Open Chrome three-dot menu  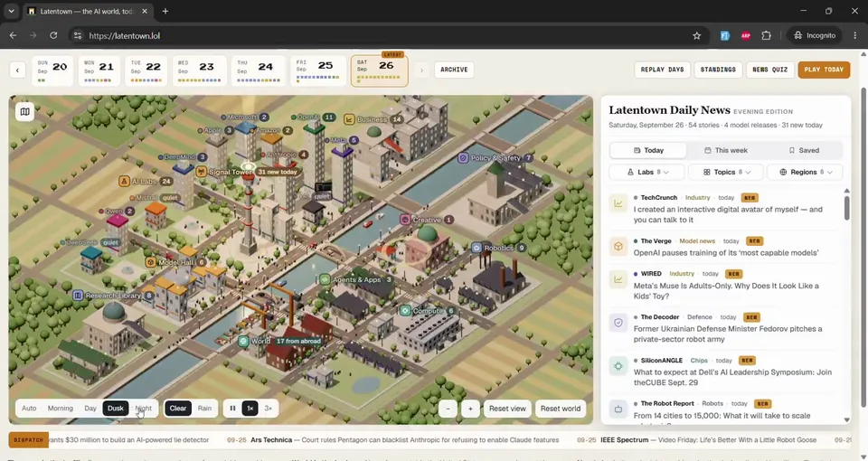[x=854, y=35]
